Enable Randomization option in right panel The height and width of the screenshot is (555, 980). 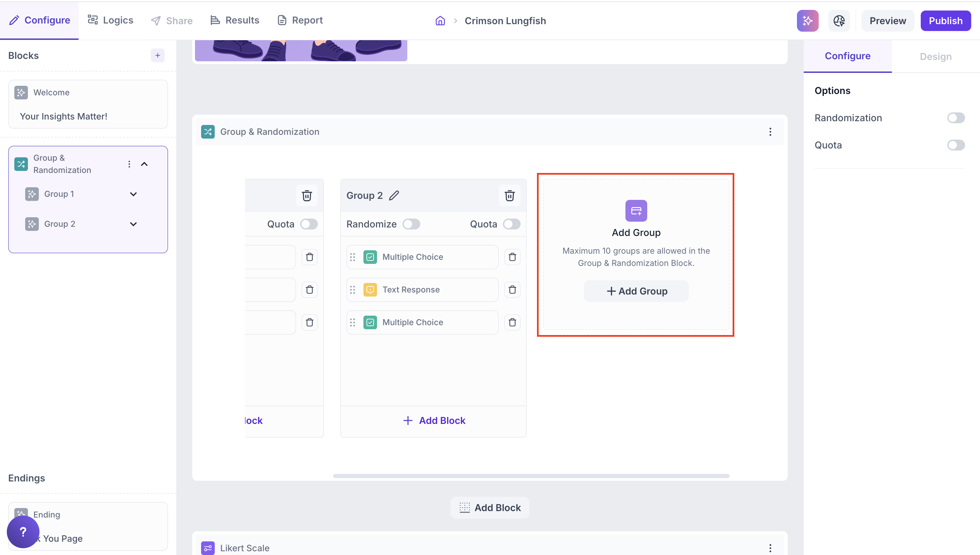coord(955,118)
